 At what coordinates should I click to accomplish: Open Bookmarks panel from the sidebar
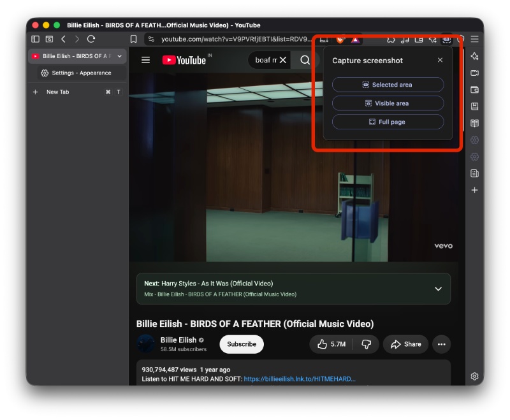(x=474, y=106)
